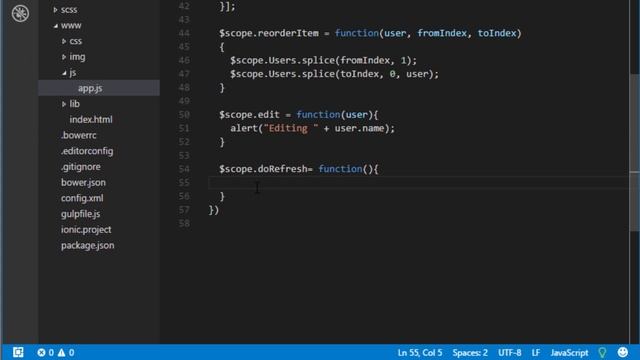
Task: Expand the css folder
Action: click(64, 41)
